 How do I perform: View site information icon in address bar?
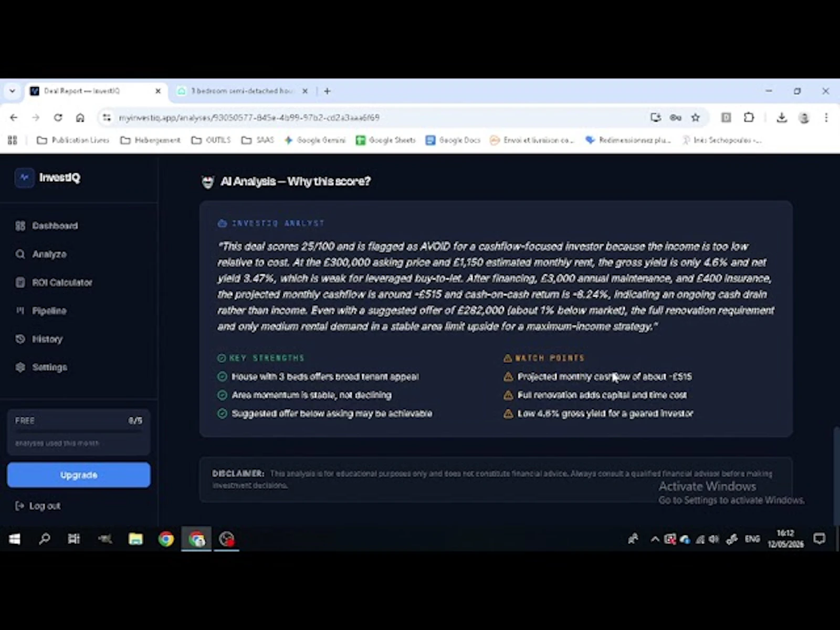(x=107, y=118)
